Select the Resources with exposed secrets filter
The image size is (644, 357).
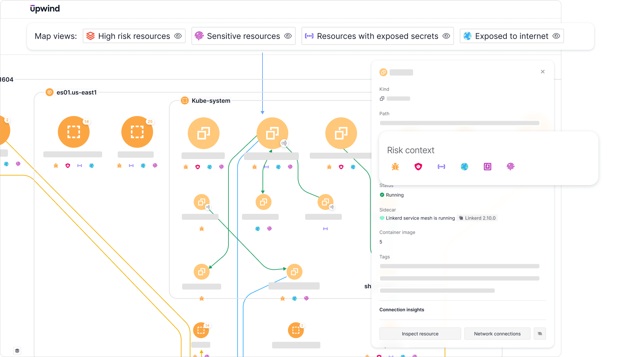(x=378, y=36)
